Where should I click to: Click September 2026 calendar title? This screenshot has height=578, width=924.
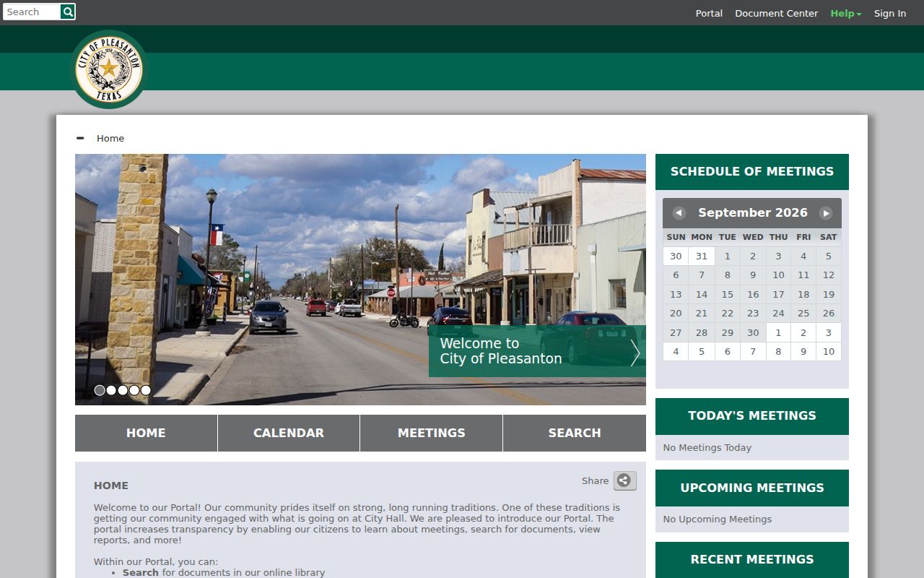(x=753, y=212)
